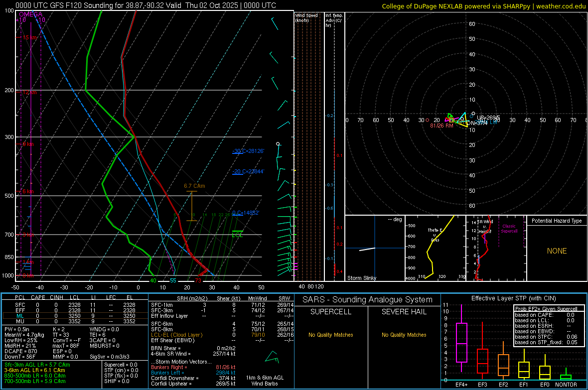Click the SFC-1km kinematics row label
This screenshot has height=390, width=588.
tap(162, 305)
